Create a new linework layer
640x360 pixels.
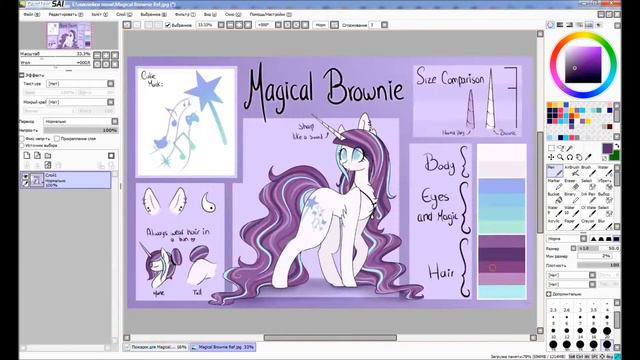(38, 156)
